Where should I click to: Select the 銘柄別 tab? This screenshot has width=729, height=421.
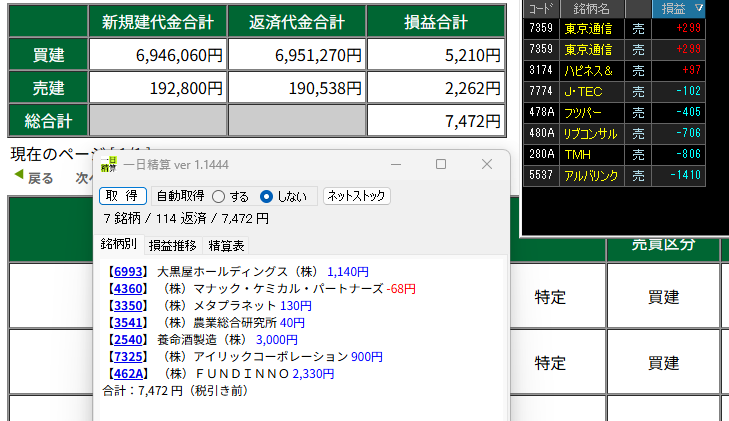(120, 245)
